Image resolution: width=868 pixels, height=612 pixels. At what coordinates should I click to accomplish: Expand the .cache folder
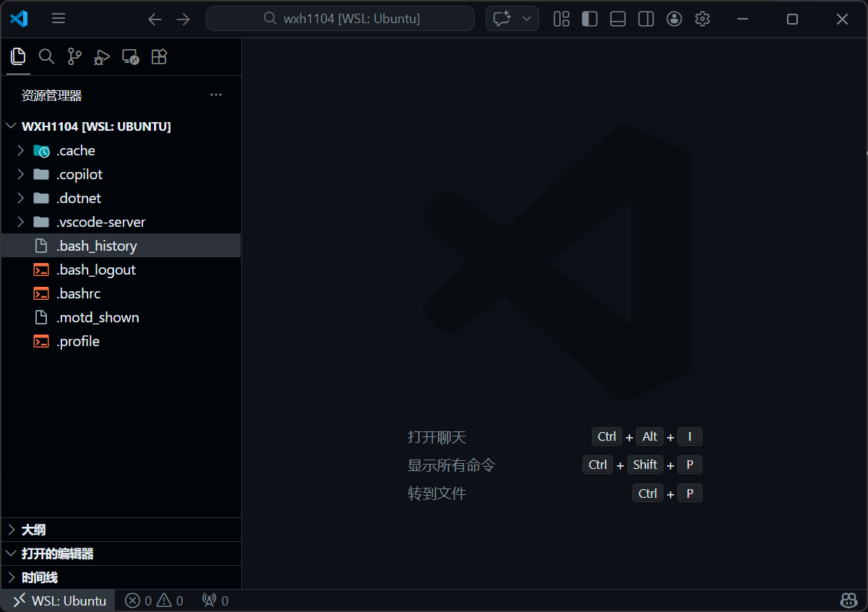pos(20,150)
